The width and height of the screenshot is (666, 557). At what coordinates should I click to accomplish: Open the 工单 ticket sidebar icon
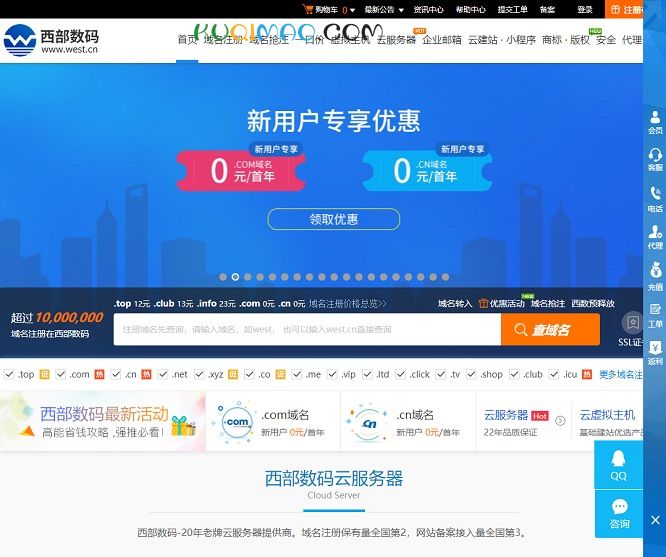click(x=655, y=316)
